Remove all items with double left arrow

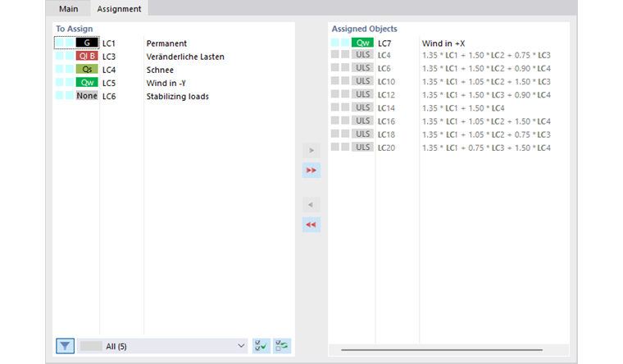click(311, 225)
